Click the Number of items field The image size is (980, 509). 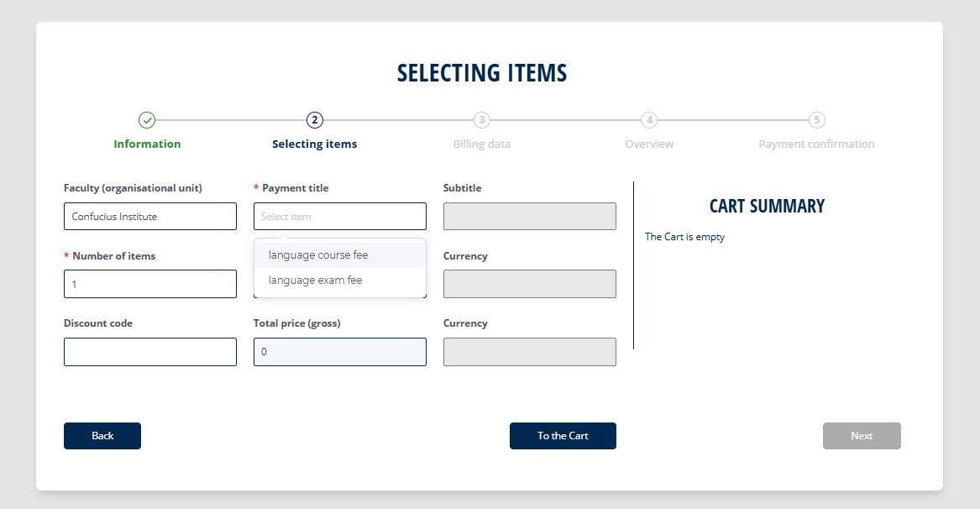(149, 284)
